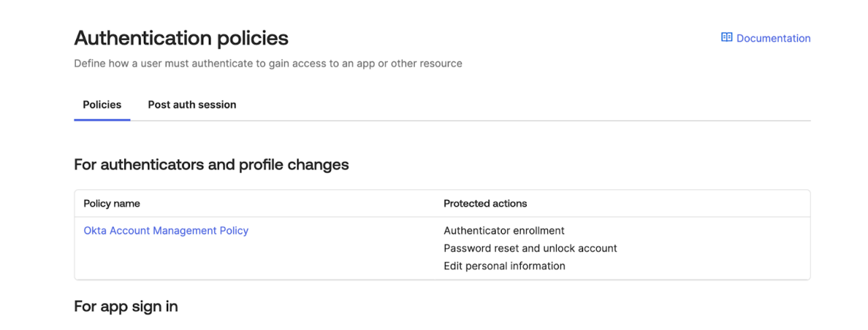The width and height of the screenshot is (868, 330).
Task: Click the divider line beneath the tabs
Action: tap(475, 121)
